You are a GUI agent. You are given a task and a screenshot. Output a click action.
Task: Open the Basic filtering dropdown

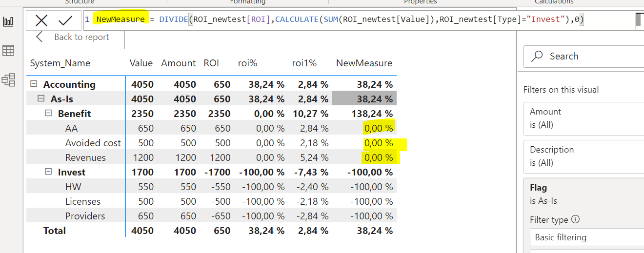click(586, 237)
